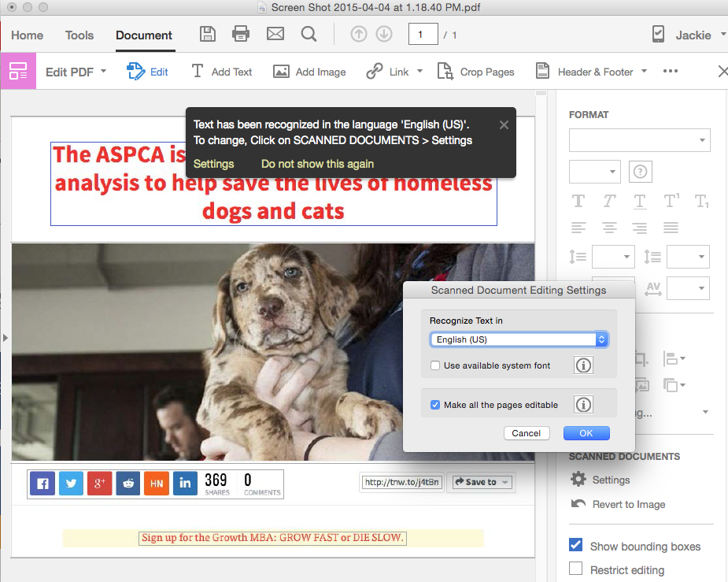Open the more tools ellipsis
The width and height of the screenshot is (728, 582).
671,71
